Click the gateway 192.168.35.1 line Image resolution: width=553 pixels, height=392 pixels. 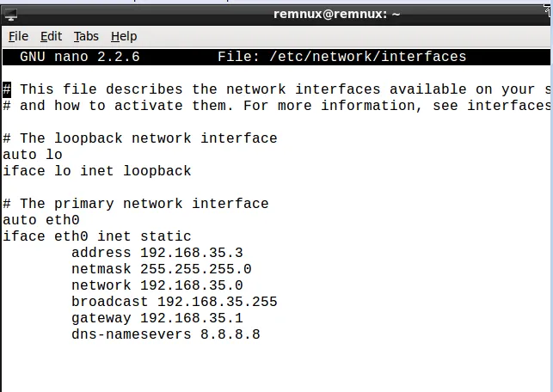157,318
